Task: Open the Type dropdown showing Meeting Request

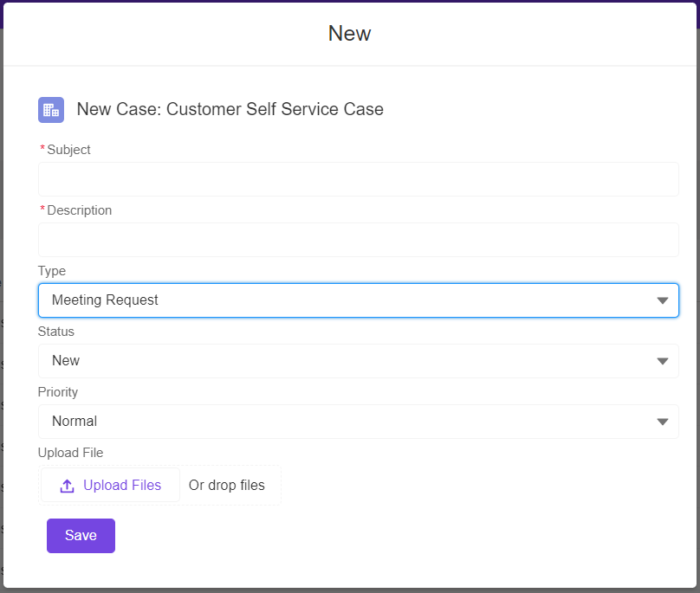Action: click(x=358, y=300)
